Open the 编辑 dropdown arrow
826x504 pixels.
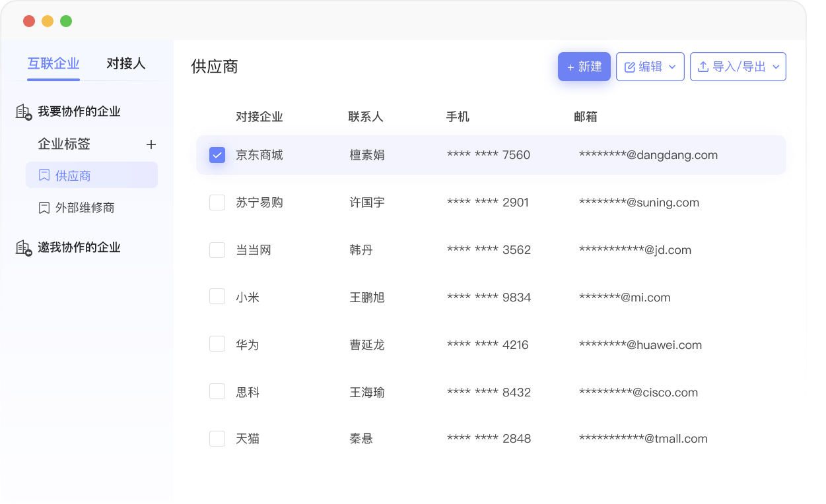pos(672,67)
